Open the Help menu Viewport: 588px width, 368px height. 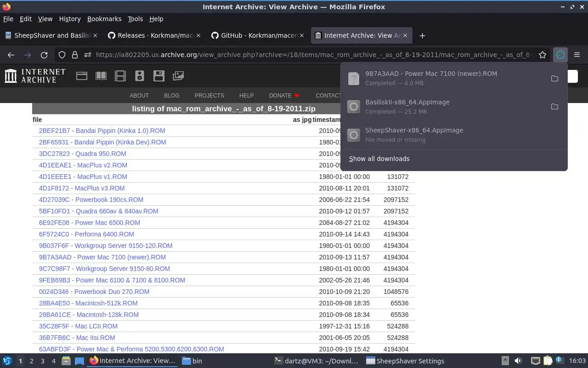pos(156,19)
